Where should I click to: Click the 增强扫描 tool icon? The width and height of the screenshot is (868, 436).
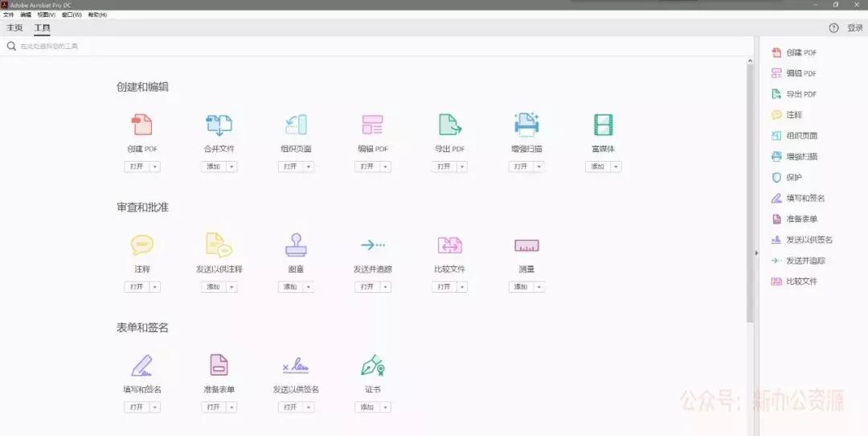(526, 124)
